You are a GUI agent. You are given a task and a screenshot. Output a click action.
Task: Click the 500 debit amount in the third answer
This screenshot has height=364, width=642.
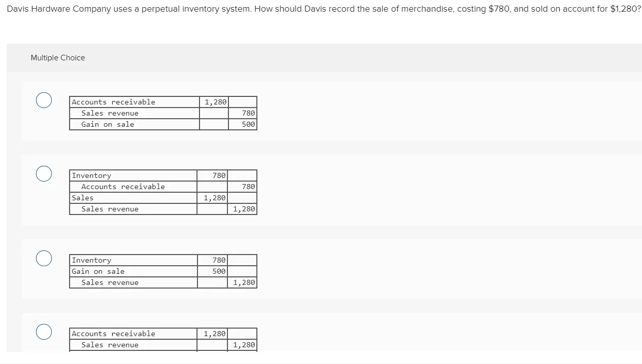(213, 271)
